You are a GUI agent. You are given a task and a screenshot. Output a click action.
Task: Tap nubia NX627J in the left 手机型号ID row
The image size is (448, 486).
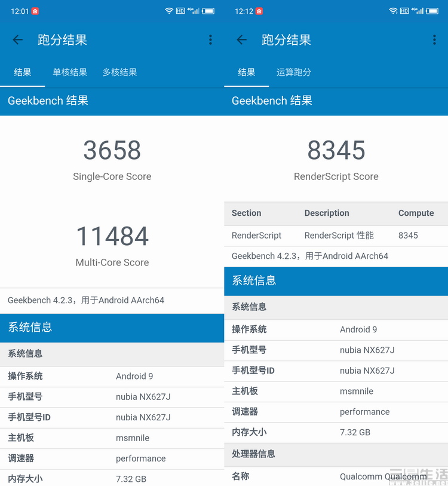(143, 417)
